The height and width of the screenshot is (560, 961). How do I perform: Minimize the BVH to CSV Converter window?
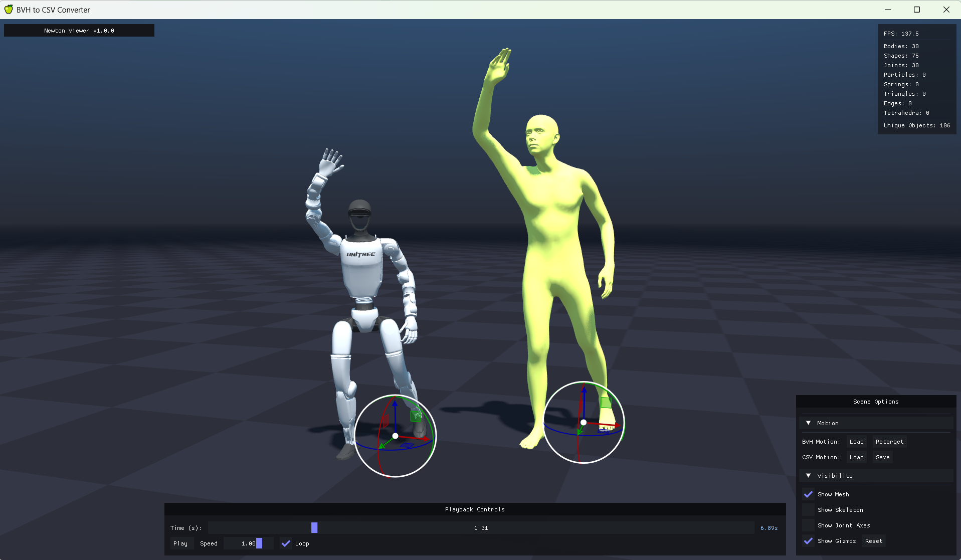888,10
